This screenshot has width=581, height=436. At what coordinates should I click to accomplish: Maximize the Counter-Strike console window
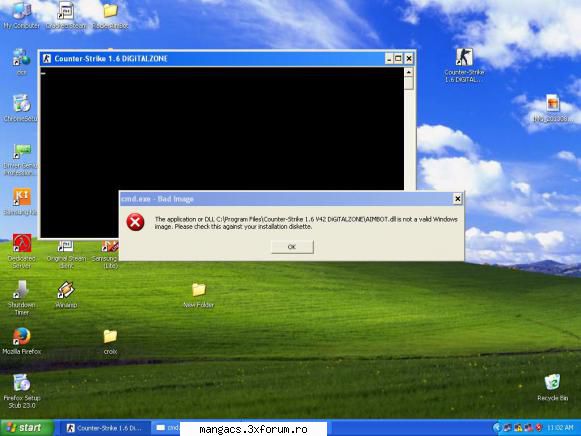[x=398, y=59]
